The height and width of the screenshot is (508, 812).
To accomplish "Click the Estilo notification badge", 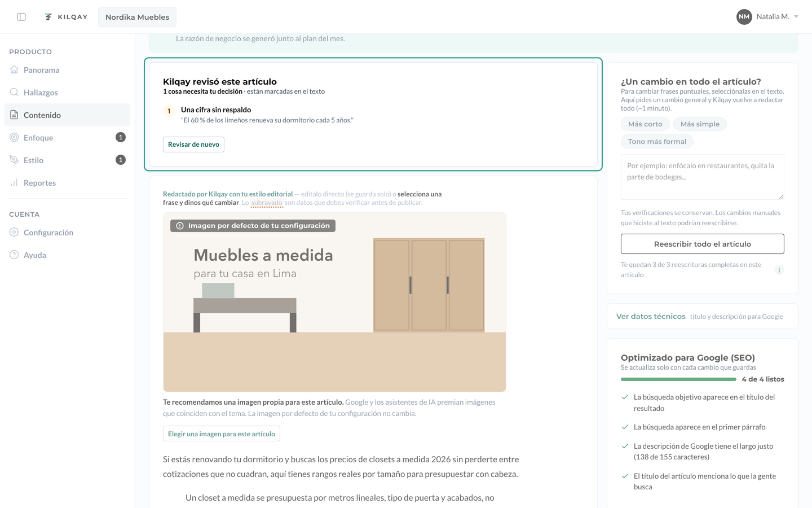I will 120,160.
